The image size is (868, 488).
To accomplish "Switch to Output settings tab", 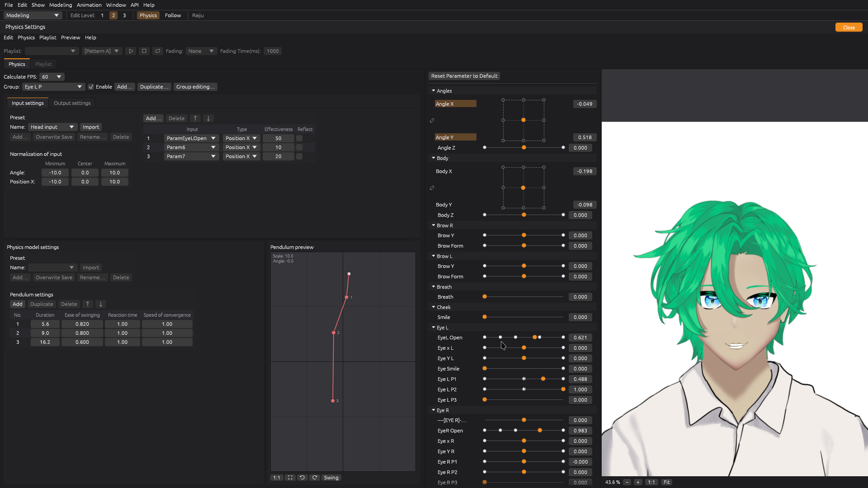I will (x=72, y=103).
